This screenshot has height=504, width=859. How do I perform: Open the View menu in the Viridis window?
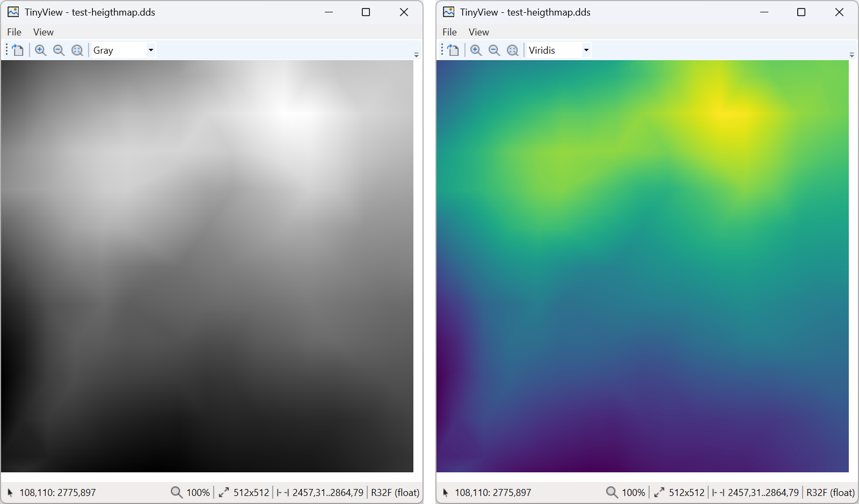point(478,32)
